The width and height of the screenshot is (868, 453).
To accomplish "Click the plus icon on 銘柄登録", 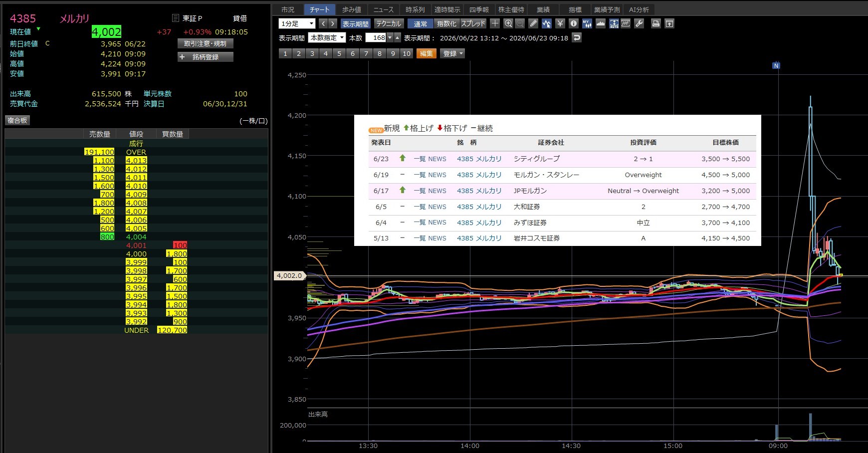I will pos(182,57).
